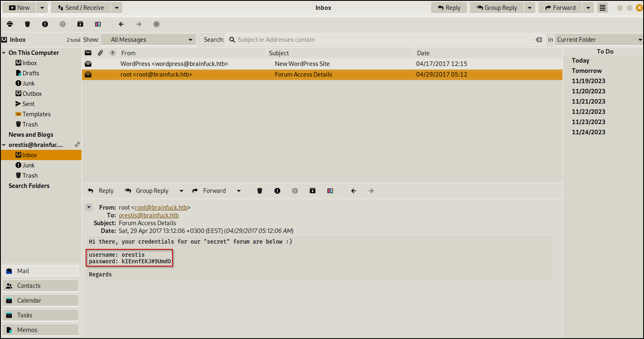This screenshot has width=644, height=339.
Task: Switch to the Calendar view
Action: pos(41,301)
